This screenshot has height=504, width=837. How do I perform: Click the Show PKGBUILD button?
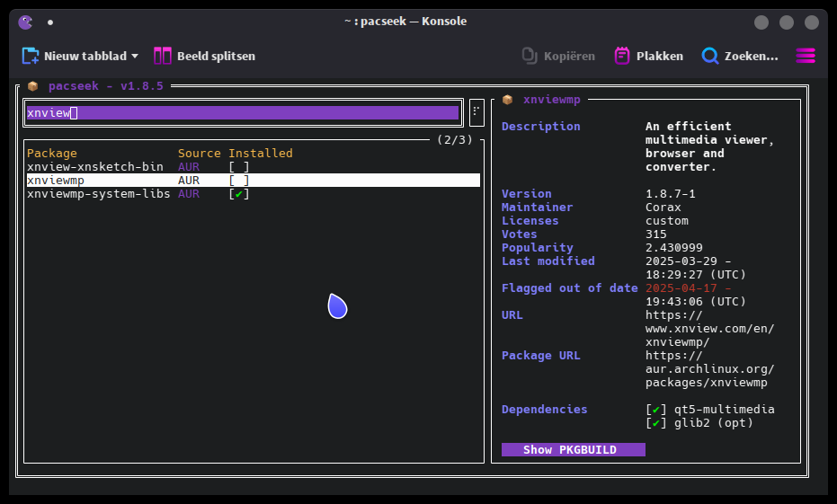(x=574, y=449)
